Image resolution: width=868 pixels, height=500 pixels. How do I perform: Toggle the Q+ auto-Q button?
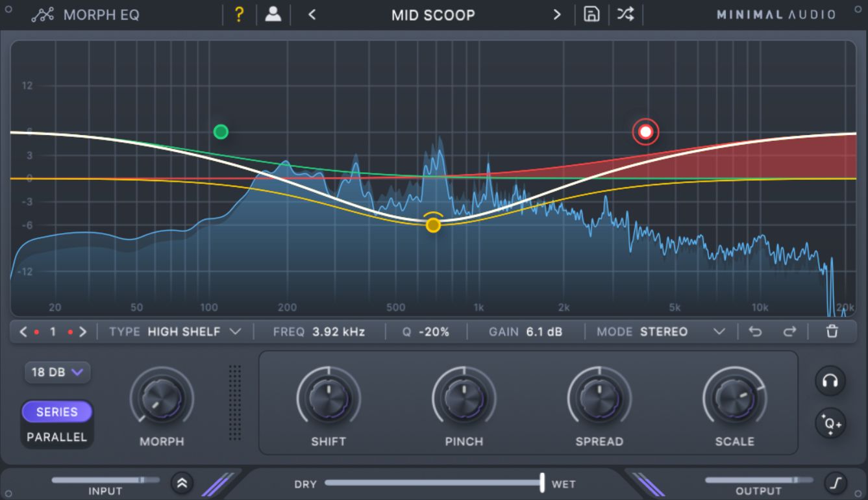pyautogui.click(x=830, y=424)
